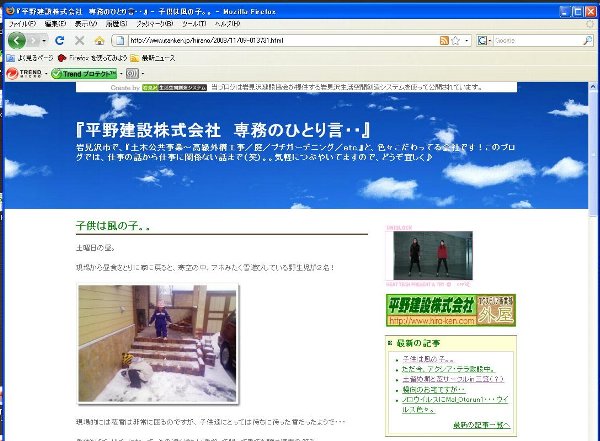Reload the page with refresh icon
The image size is (600, 441).
60,40
